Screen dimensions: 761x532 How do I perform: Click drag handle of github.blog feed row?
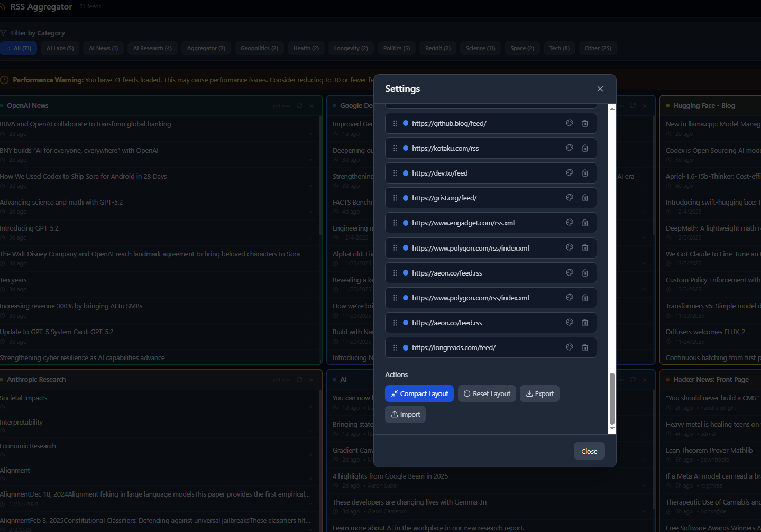(395, 123)
